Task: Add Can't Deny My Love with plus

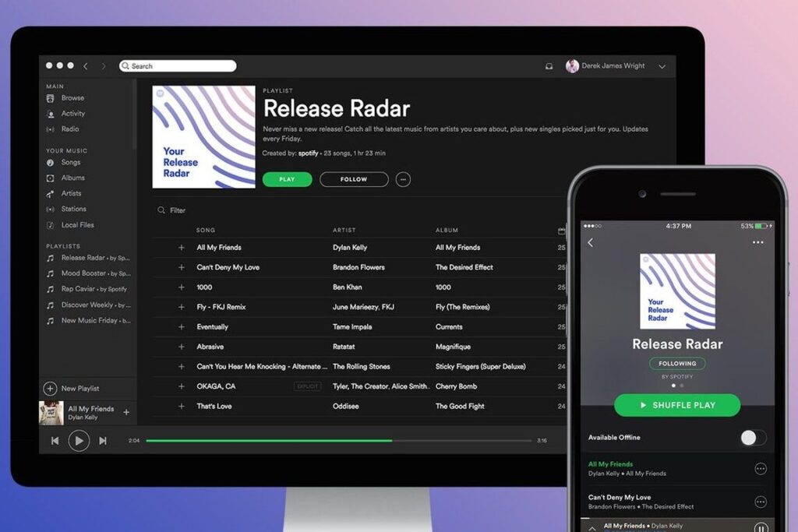Action: [x=181, y=267]
